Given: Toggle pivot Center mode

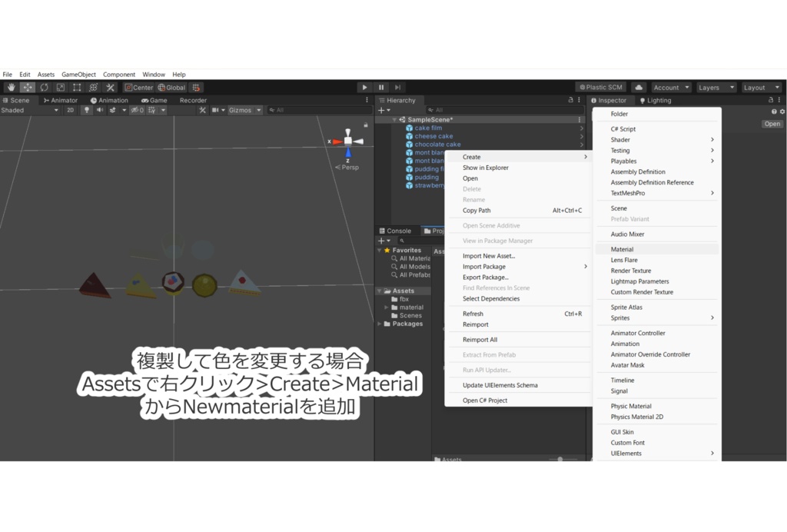Looking at the screenshot, I should pyautogui.click(x=138, y=88).
